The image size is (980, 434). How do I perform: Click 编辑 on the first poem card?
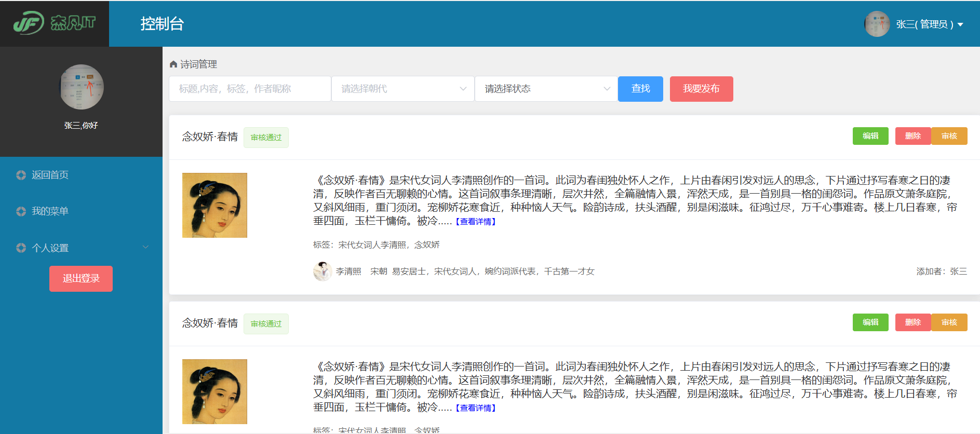coord(870,136)
